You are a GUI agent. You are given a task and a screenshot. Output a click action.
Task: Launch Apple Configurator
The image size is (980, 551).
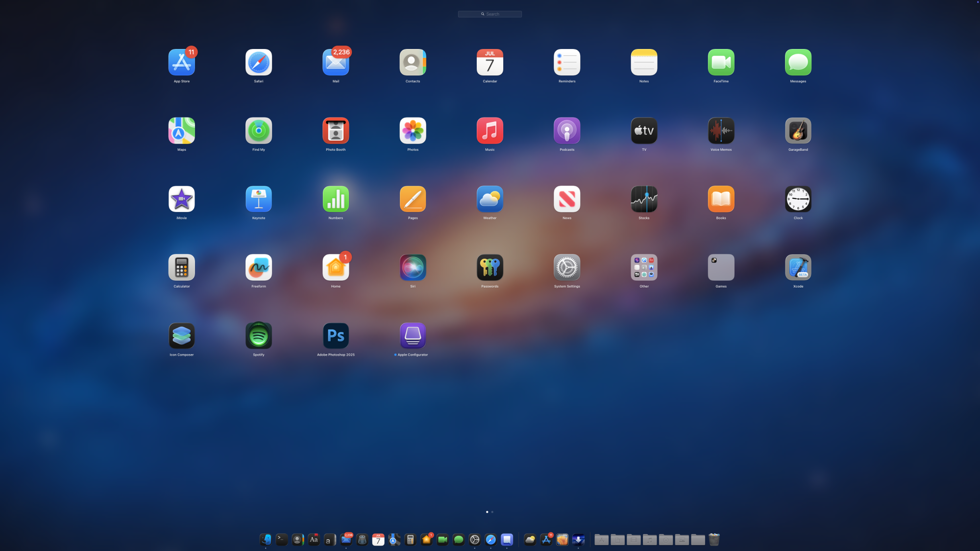point(413,336)
